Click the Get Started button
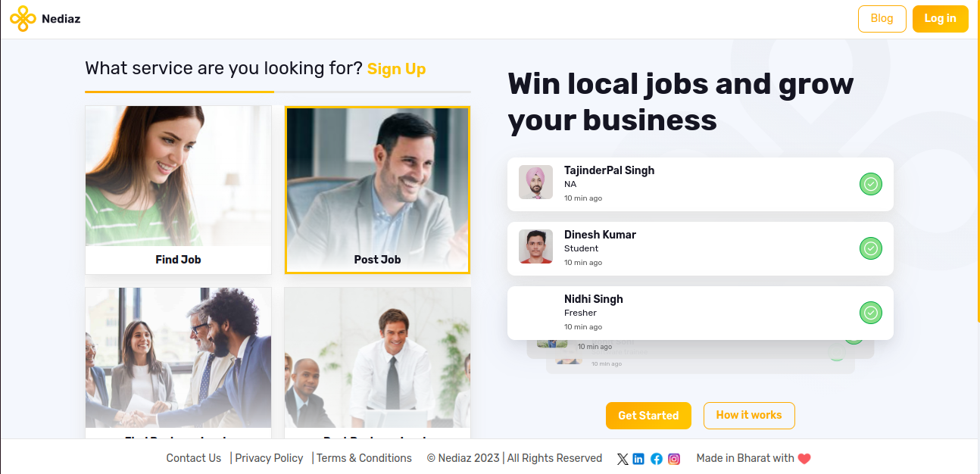This screenshot has height=474, width=980. [648, 416]
